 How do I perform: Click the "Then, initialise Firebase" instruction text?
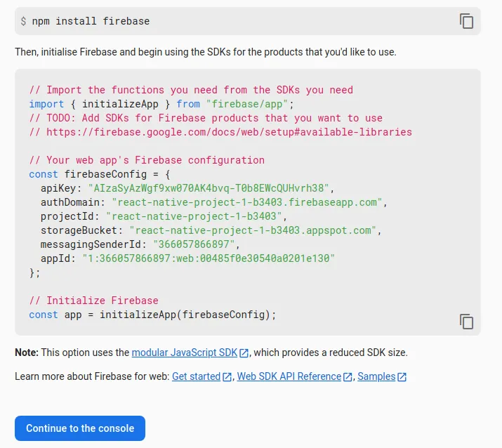pyautogui.click(x=206, y=52)
